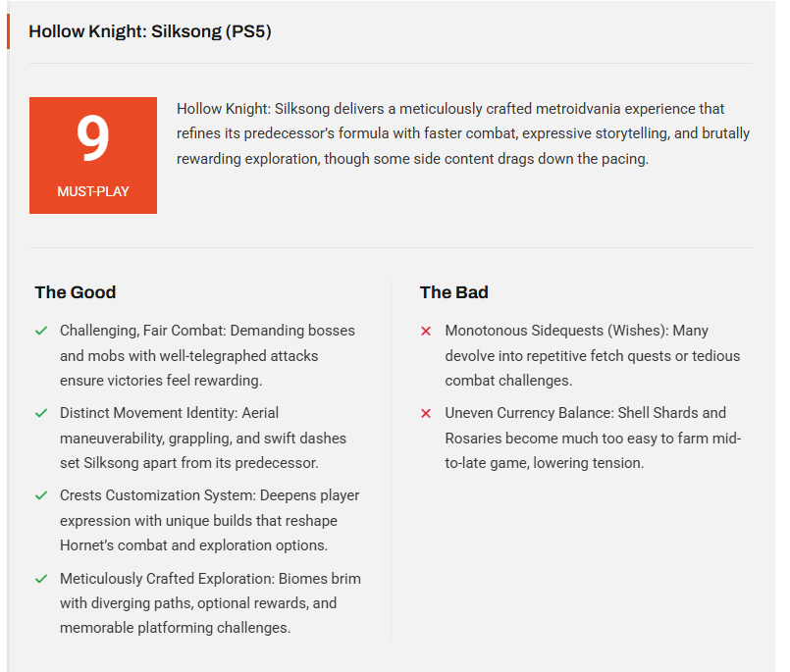Click green checkmark beside Distinct Movement Identity

(41, 413)
